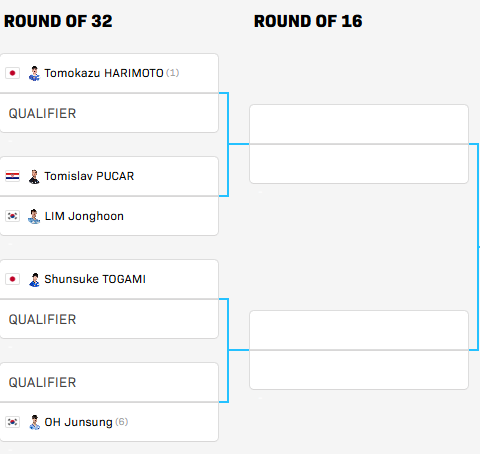Click the Croatia flag beside Tomislav PUCAR
This screenshot has width=480, height=454.
click(12, 176)
